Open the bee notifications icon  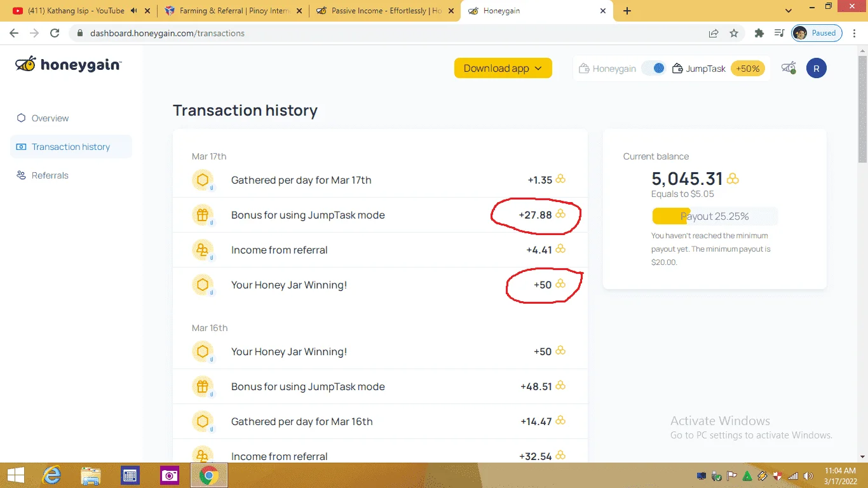[789, 68]
